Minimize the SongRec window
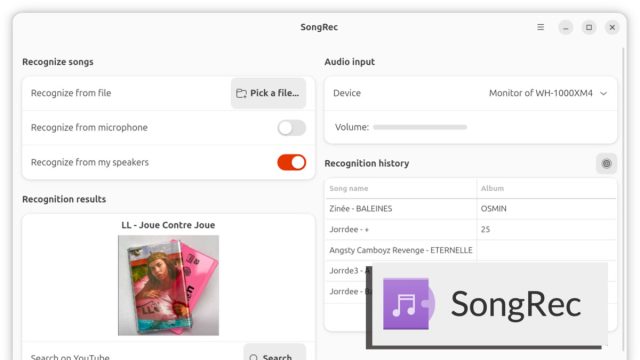The height and width of the screenshot is (360, 640). (566, 27)
